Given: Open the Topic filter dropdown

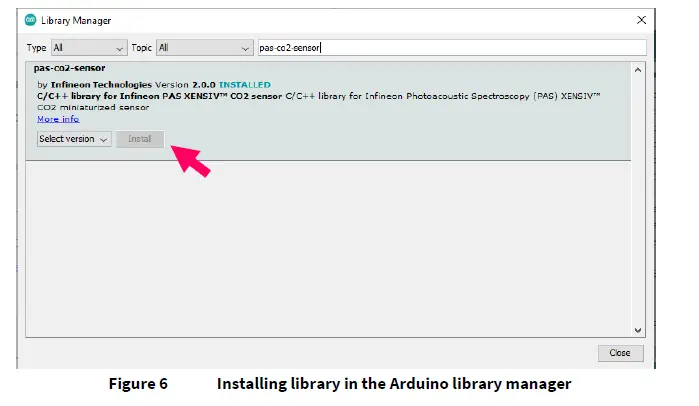Looking at the screenshot, I should tap(205, 48).
